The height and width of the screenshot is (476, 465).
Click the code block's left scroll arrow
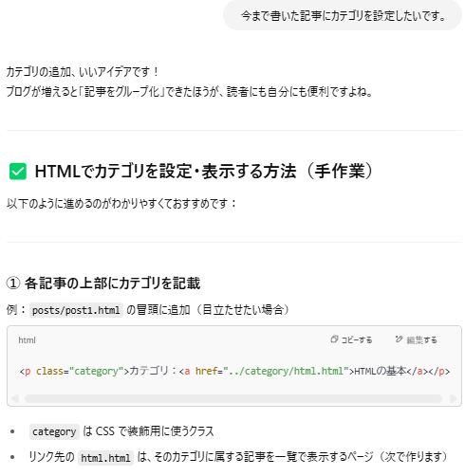[x=15, y=398]
